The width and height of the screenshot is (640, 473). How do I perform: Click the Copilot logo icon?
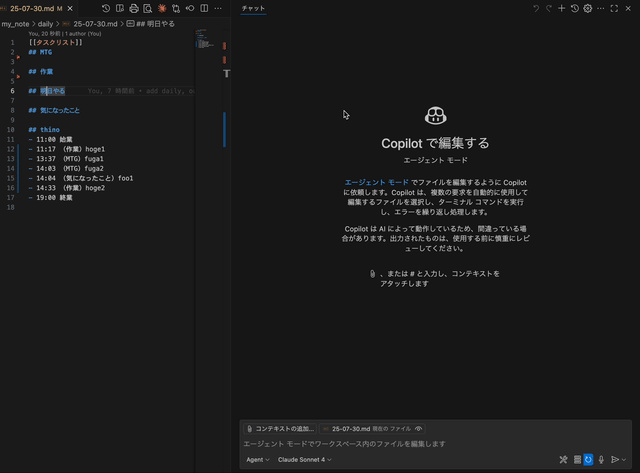pos(436,116)
